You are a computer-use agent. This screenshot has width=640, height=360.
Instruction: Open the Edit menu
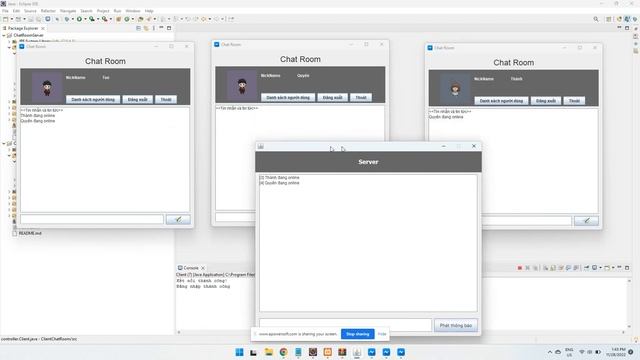[x=16, y=11]
